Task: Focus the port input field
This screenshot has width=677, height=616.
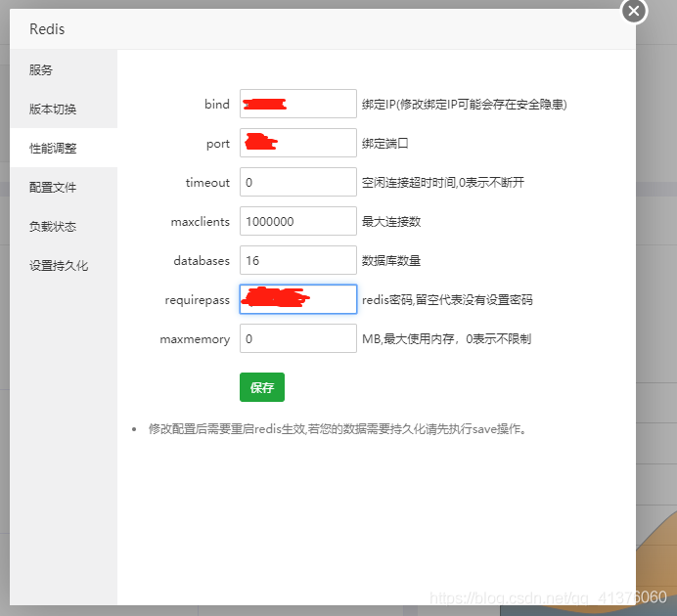Action: [x=298, y=143]
